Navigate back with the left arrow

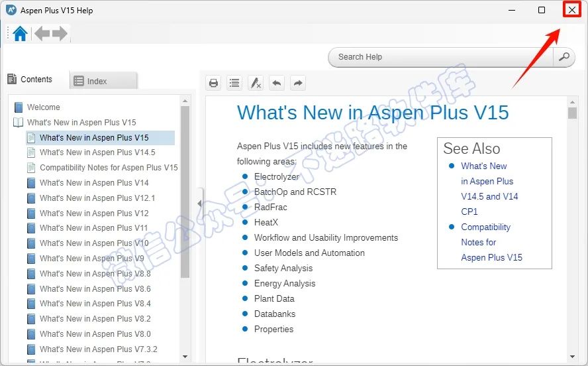(x=42, y=34)
